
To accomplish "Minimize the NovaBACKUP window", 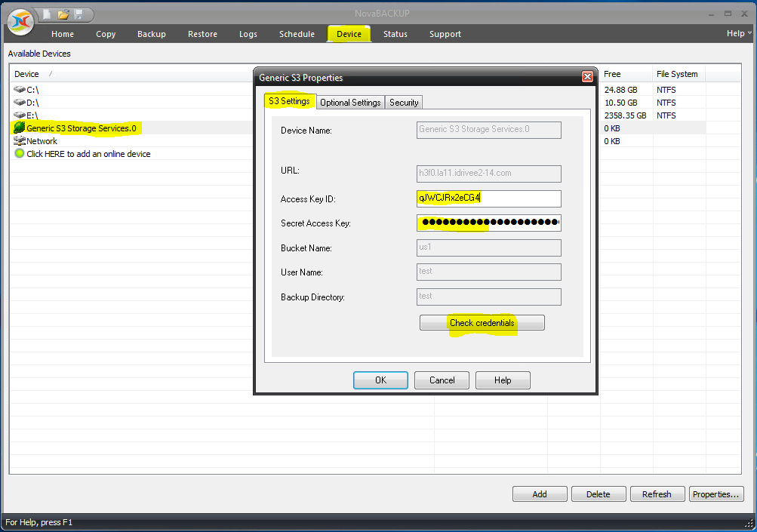I will [711, 14].
